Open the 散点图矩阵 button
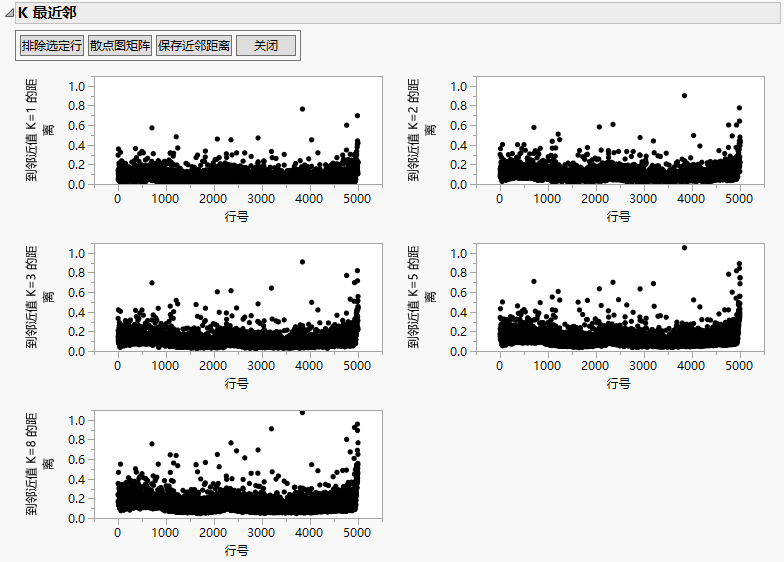Screen dimensions: 784x562 120,46
